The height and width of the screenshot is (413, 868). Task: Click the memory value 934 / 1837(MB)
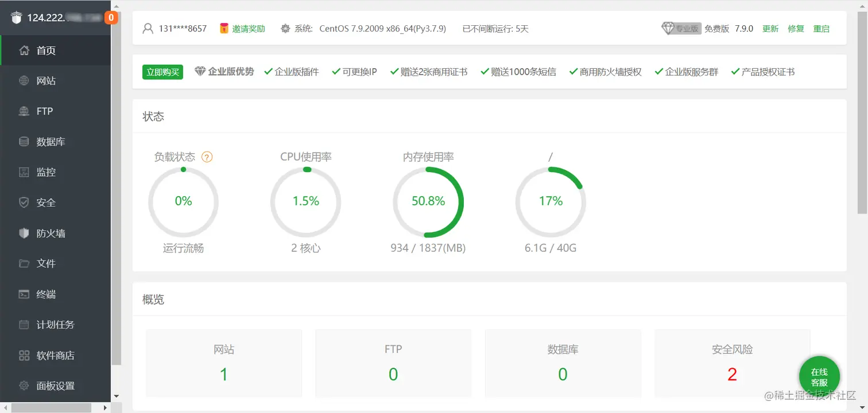click(x=428, y=248)
